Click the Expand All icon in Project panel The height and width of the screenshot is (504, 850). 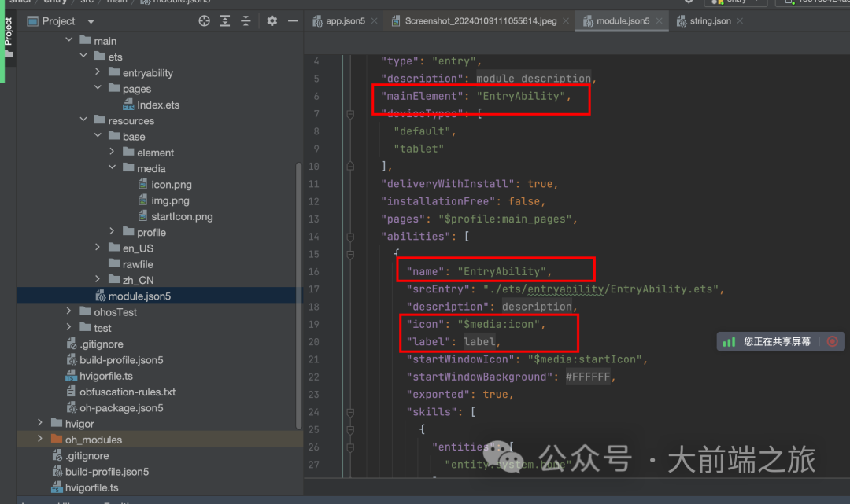pos(225,20)
